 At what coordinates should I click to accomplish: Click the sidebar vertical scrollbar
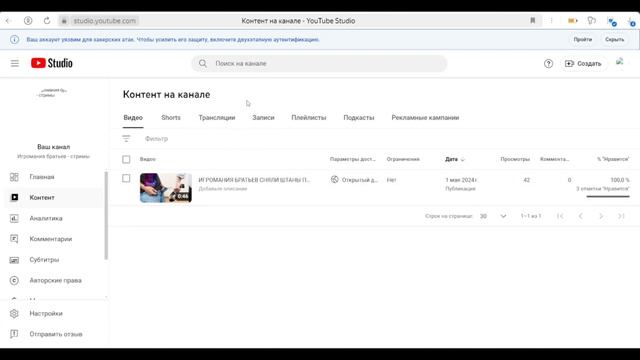point(106,216)
